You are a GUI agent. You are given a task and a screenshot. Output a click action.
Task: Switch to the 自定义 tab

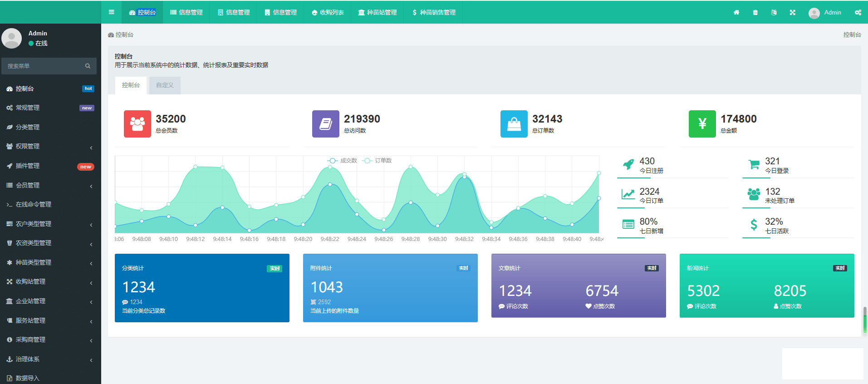tap(165, 85)
